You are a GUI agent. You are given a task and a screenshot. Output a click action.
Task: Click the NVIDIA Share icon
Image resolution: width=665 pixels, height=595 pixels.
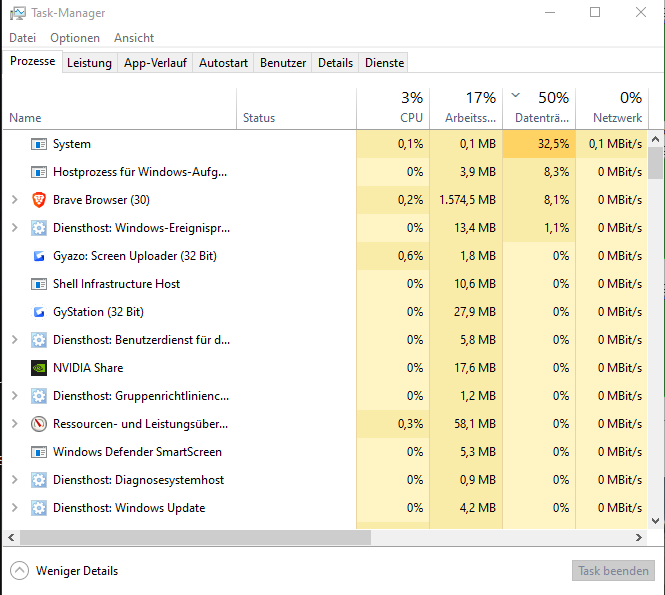[39, 368]
